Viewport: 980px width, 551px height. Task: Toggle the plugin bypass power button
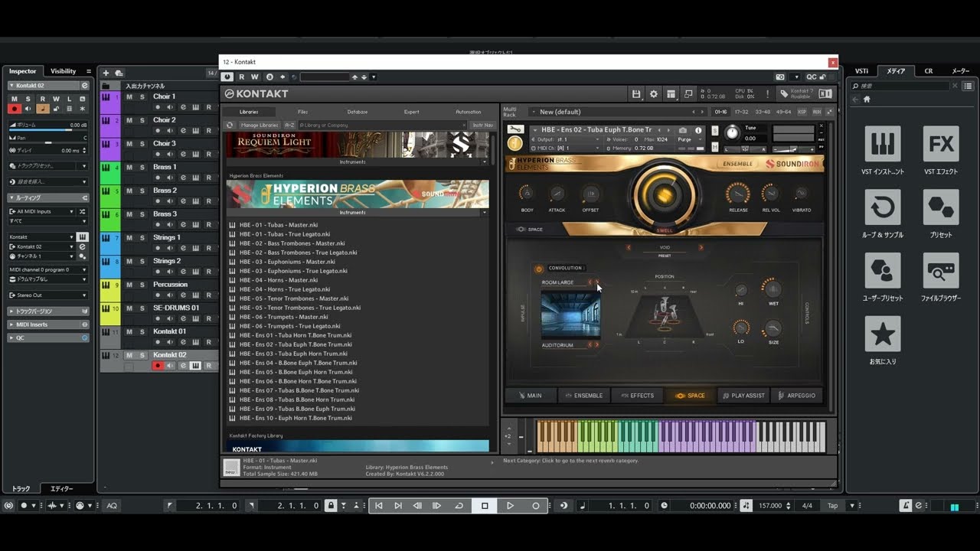pos(227,77)
